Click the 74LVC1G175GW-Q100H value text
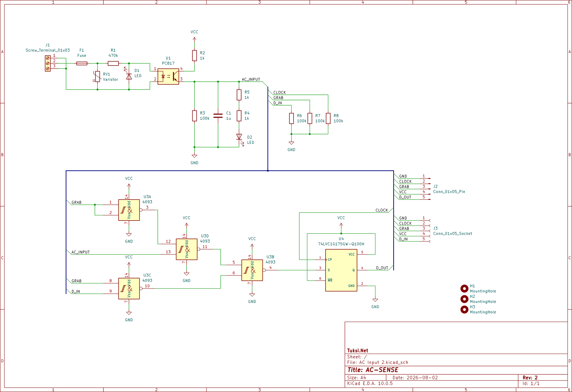This screenshot has width=572, height=392. pyautogui.click(x=341, y=244)
